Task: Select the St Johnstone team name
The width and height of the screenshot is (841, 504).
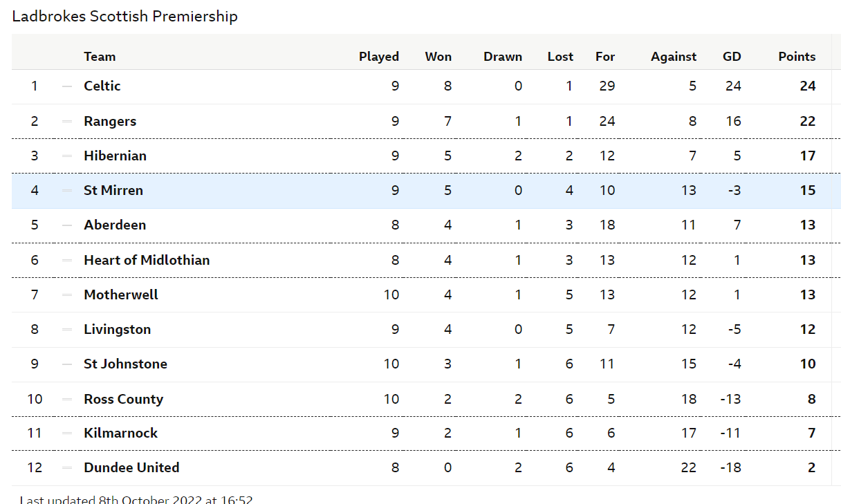Action: (x=125, y=364)
